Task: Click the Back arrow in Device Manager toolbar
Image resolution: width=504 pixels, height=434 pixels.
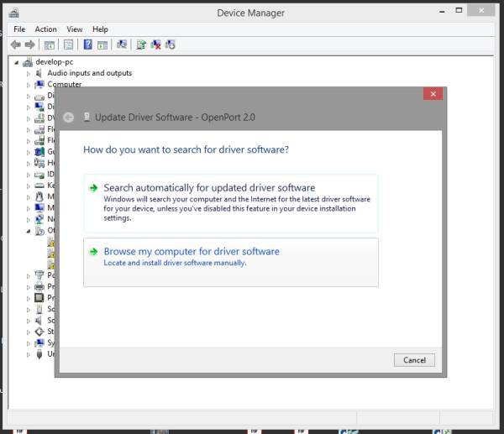Action: (x=15, y=44)
